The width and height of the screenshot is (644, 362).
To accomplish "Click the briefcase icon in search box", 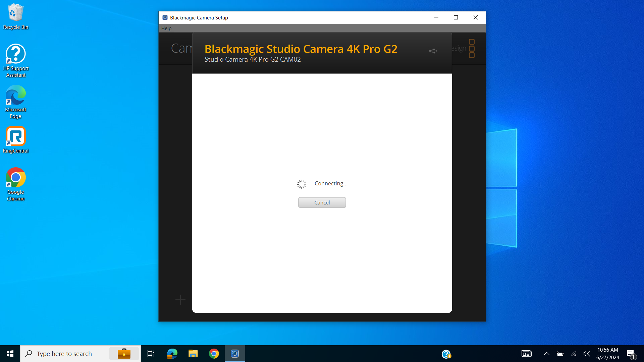I will [124, 354].
